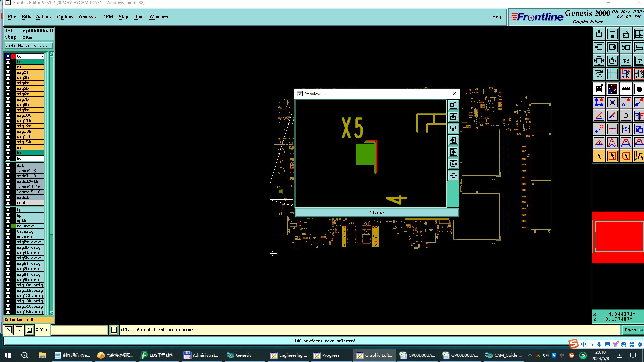Enable the drl layer checkbox
The height and width of the screenshot is (362, 644).
point(8,165)
